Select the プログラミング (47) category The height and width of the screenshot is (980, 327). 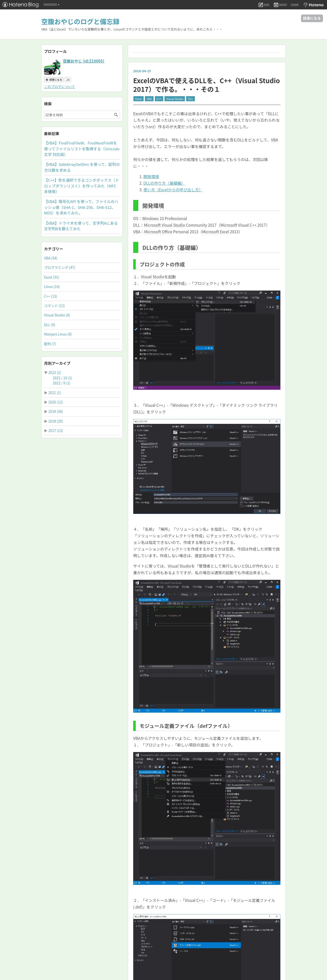(59, 267)
